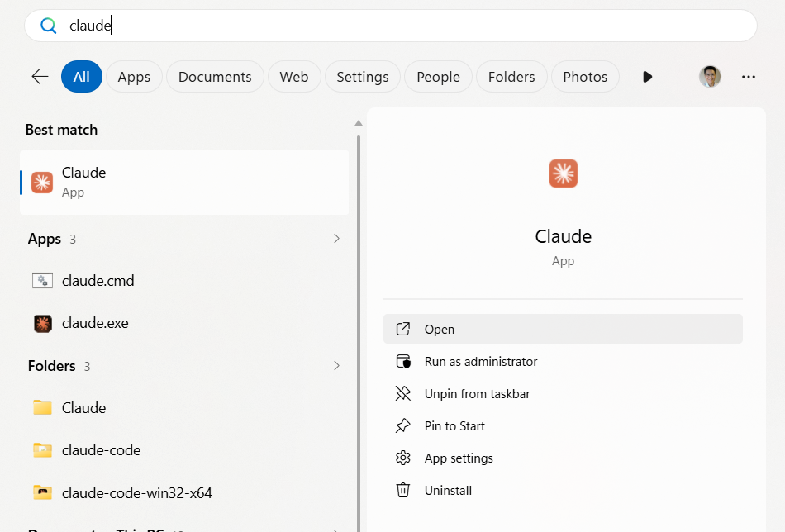Run Claude as administrator

(x=563, y=361)
